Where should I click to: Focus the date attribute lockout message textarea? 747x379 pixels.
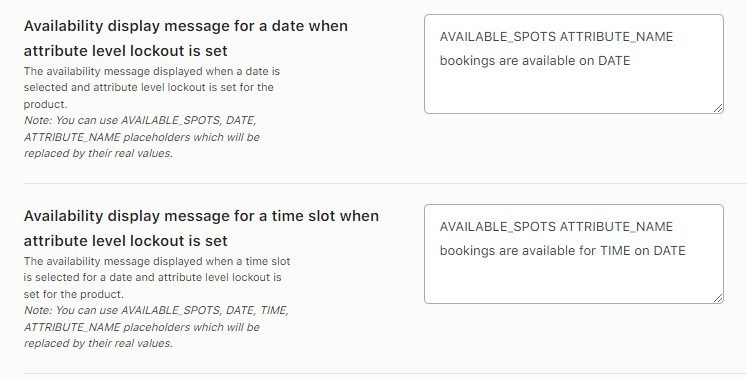coord(574,64)
